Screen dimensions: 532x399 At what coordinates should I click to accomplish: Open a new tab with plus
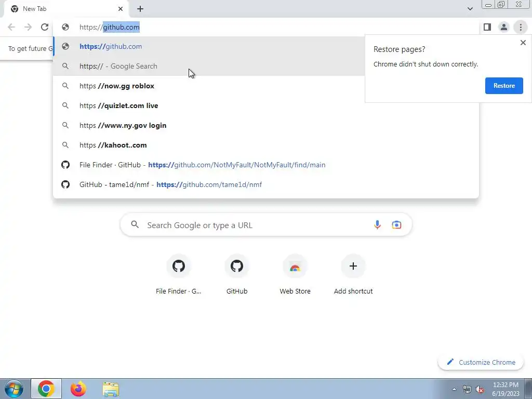(x=140, y=9)
